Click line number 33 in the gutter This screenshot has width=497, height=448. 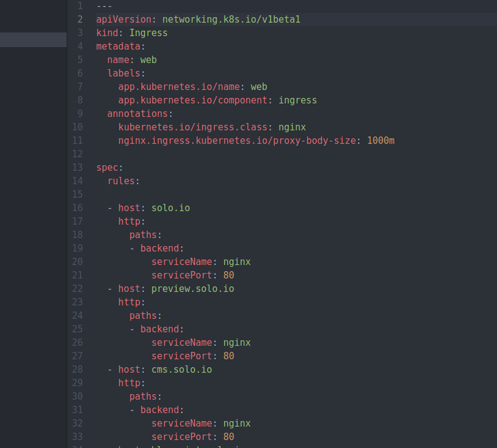(x=78, y=437)
